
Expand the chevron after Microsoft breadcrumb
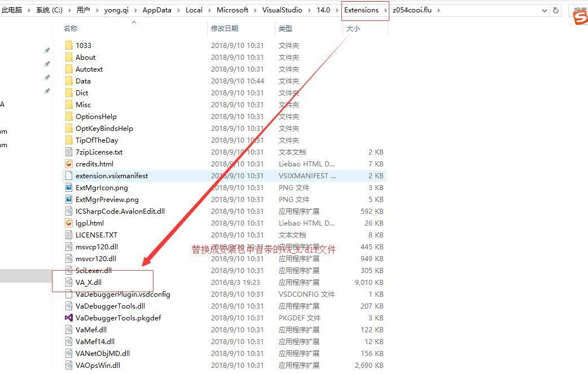point(256,11)
